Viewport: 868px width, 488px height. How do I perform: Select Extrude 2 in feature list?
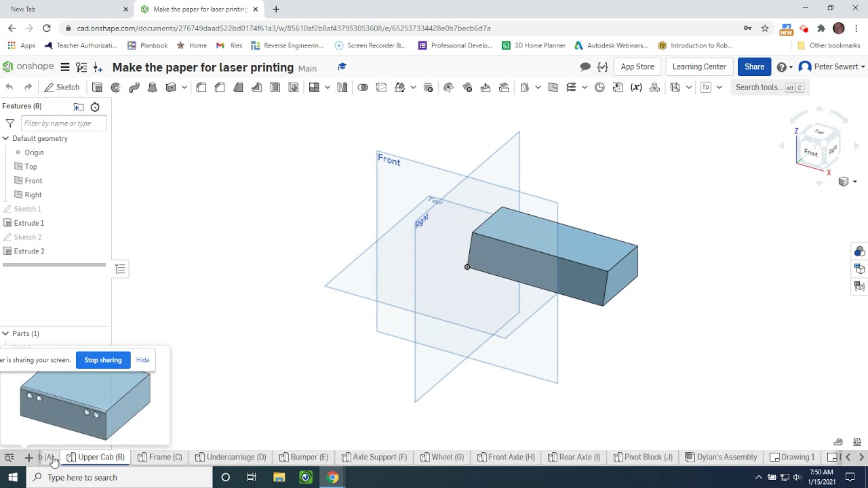coord(29,251)
